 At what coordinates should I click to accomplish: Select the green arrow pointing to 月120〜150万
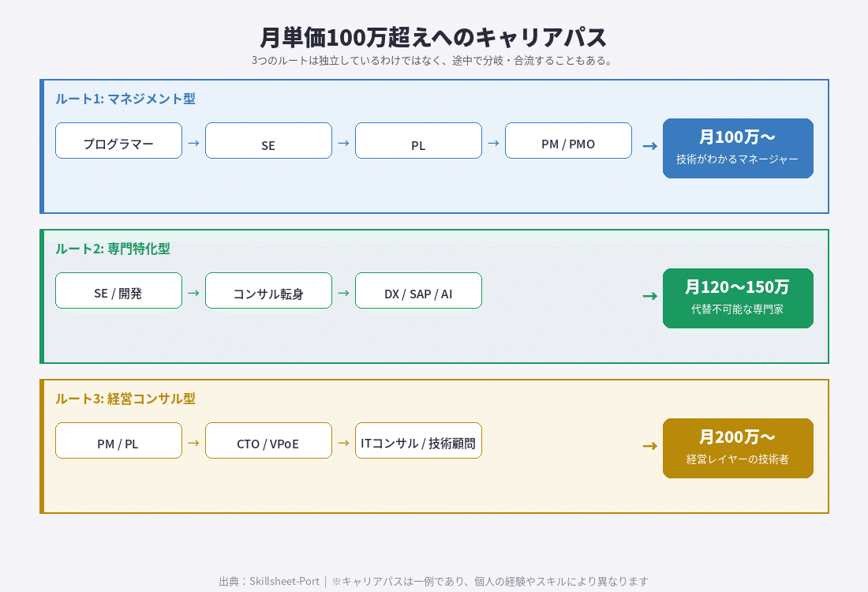[649, 296]
